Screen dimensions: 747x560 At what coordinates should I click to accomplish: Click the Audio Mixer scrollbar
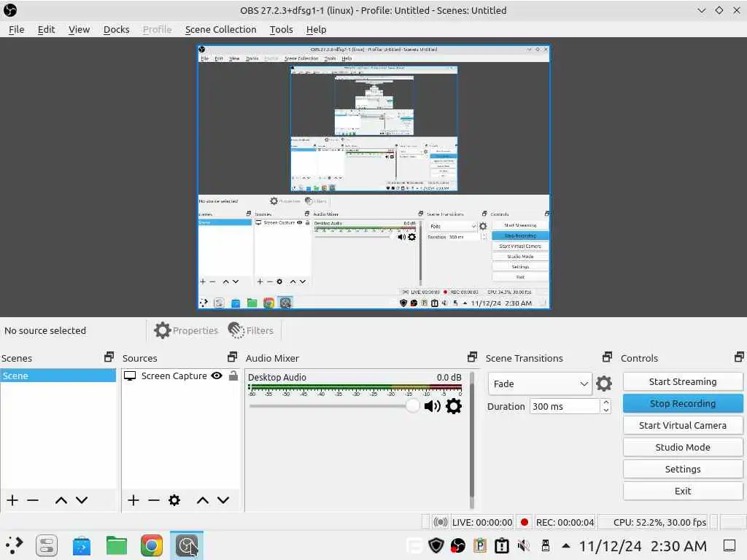coord(472,440)
